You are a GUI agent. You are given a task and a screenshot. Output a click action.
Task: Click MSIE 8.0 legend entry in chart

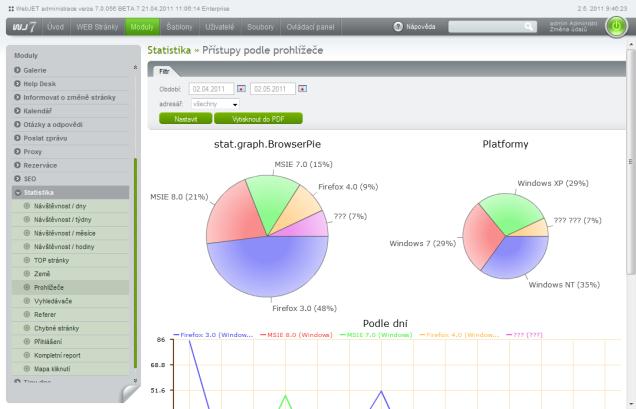[296, 335]
